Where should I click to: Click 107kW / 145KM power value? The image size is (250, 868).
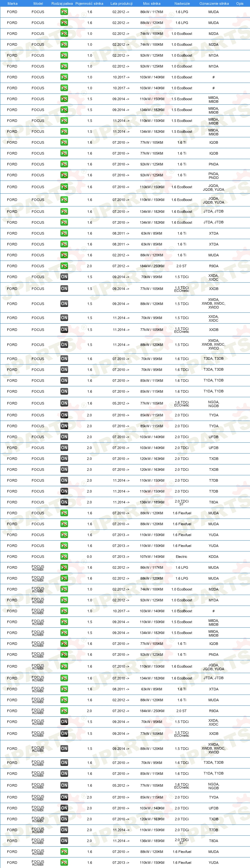click(x=152, y=557)
